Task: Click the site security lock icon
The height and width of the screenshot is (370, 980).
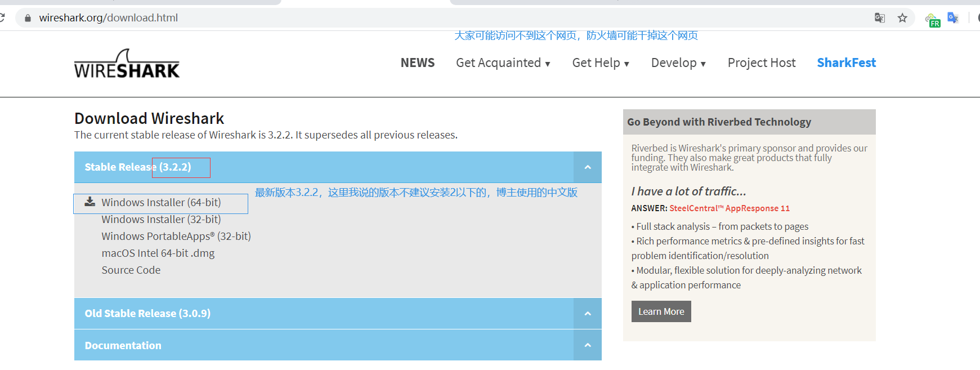Action: (x=28, y=18)
